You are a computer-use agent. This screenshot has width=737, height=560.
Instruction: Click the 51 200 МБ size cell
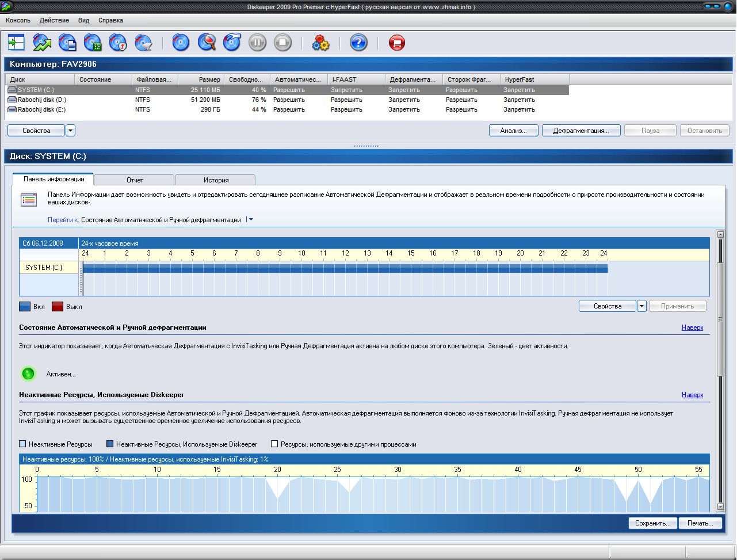click(205, 100)
